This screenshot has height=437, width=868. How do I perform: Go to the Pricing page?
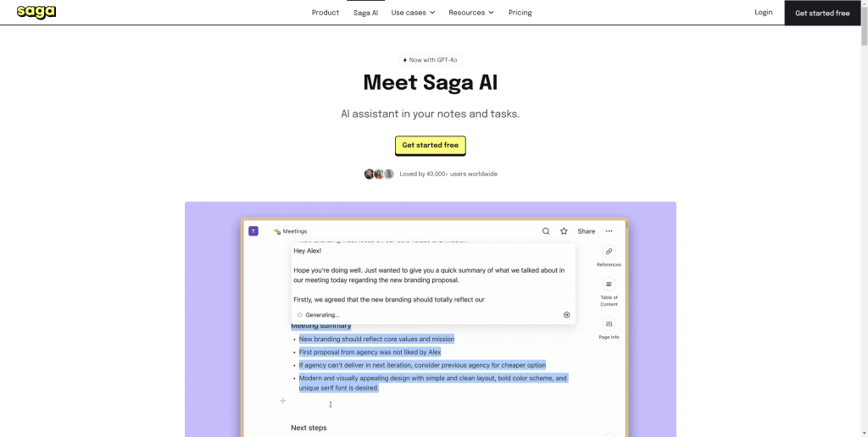pyautogui.click(x=520, y=12)
